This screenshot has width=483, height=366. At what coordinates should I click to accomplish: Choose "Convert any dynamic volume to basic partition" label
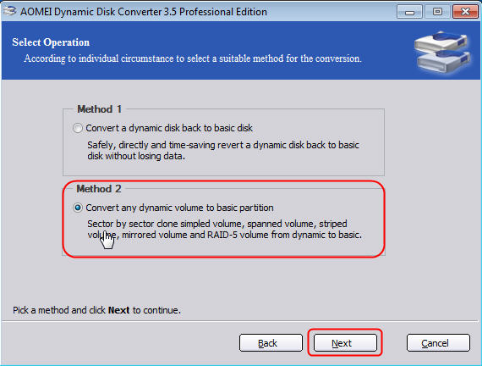tap(179, 208)
